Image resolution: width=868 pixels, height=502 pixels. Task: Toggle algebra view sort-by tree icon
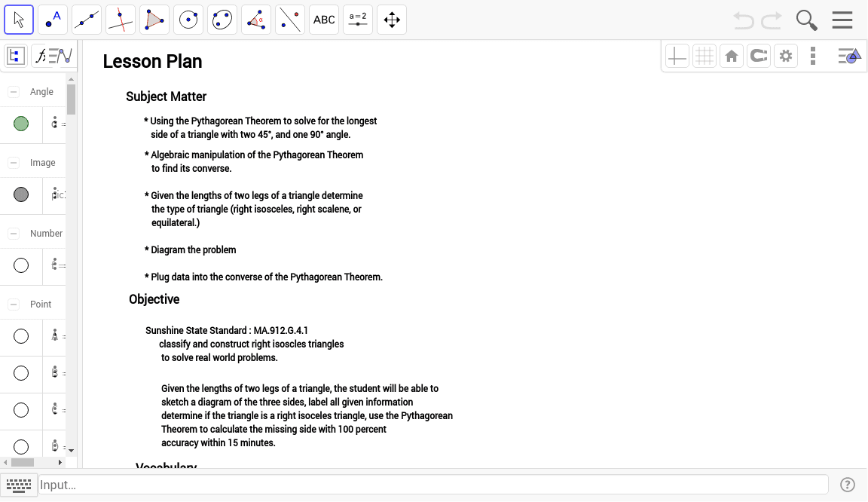(16, 56)
